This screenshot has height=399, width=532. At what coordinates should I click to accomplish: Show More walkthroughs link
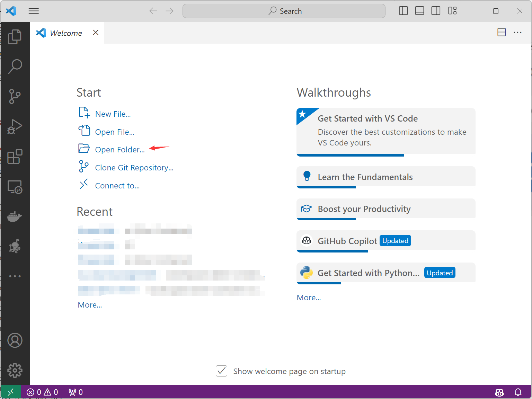309,298
